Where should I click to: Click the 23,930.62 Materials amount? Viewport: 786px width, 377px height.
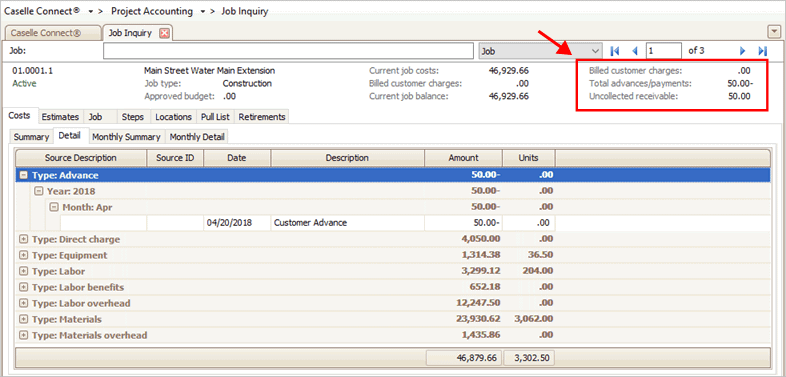click(478, 319)
